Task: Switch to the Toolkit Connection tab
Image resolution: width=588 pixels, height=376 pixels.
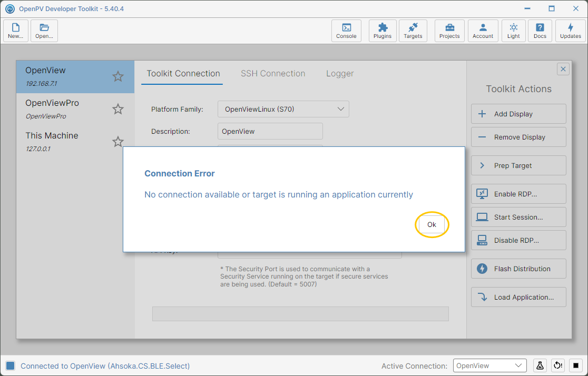Action: (x=183, y=74)
